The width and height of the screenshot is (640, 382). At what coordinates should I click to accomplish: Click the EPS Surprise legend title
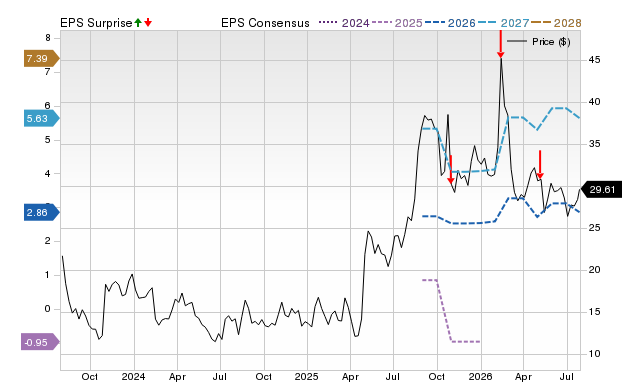(96, 23)
